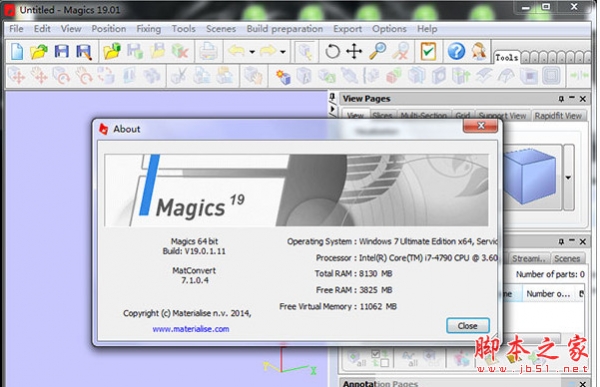
Task: Click the clipboard checkmark icon
Action: click(428, 51)
